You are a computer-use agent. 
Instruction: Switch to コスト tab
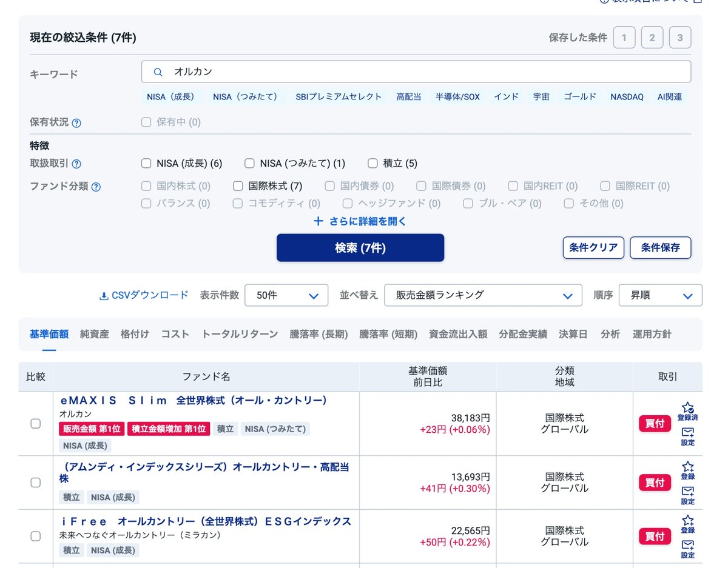(175, 334)
